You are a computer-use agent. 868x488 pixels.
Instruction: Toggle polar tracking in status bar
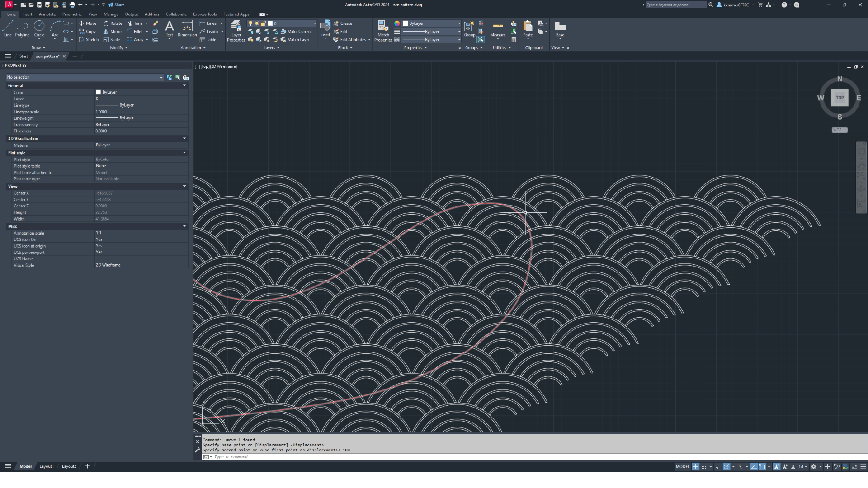coord(726,466)
